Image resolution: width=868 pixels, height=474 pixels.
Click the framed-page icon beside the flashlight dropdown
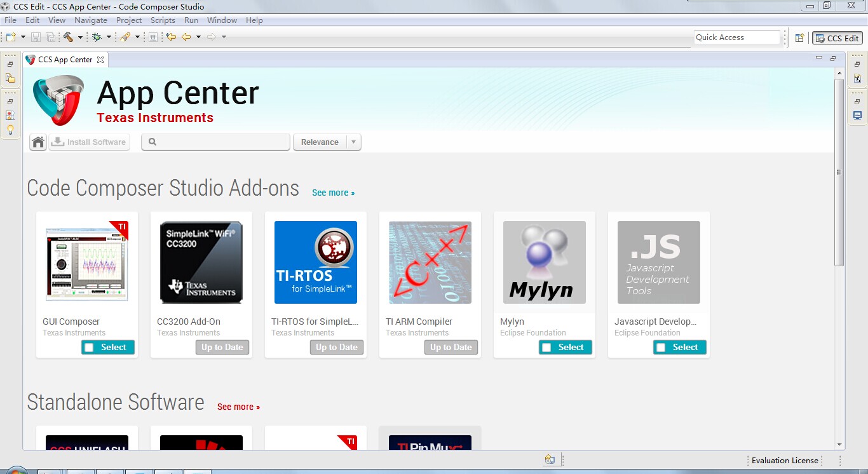tap(153, 37)
